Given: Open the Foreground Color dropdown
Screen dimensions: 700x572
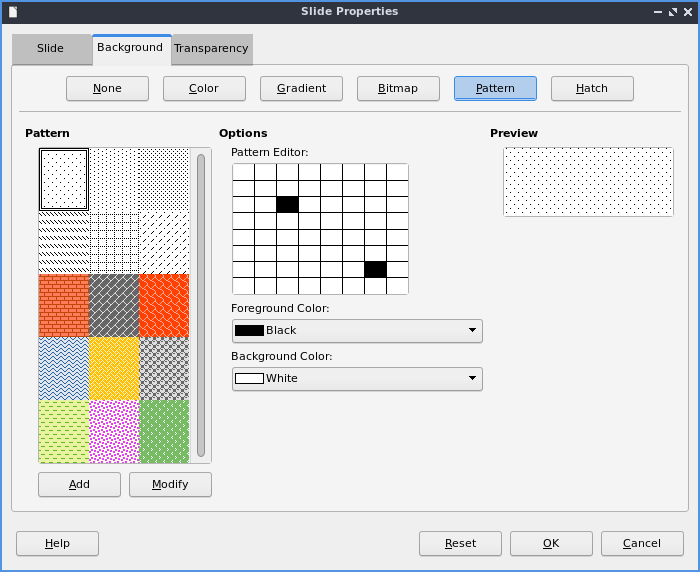Looking at the screenshot, I should click(x=357, y=331).
